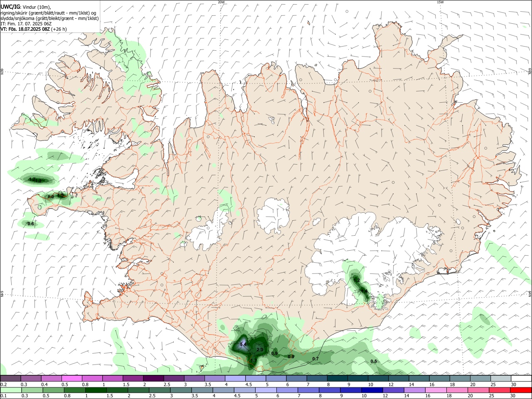Click the light grey swatch between 25 and 30 in the snow scale
Viewport: 532px width, 399px height.
point(500,378)
